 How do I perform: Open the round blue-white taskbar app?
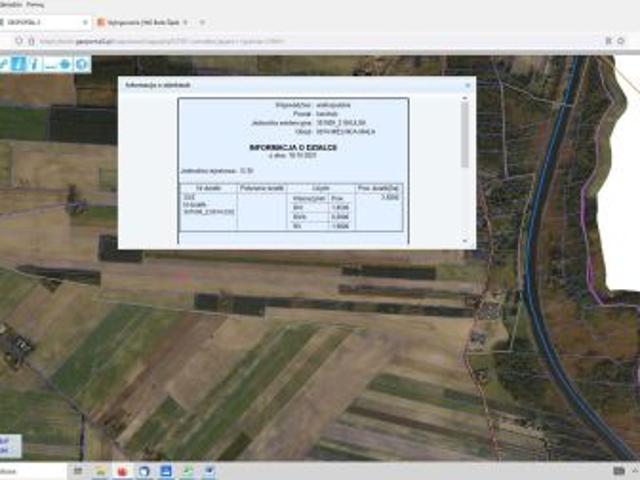point(144,471)
